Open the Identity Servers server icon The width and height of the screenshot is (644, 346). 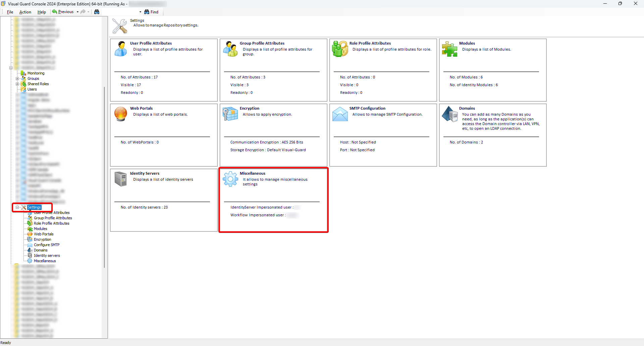121,179
